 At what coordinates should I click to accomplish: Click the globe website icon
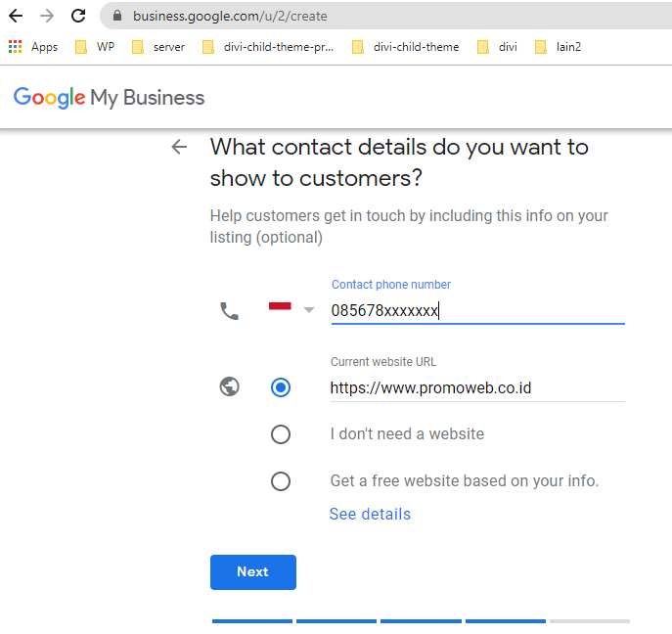(x=229, y=386)
